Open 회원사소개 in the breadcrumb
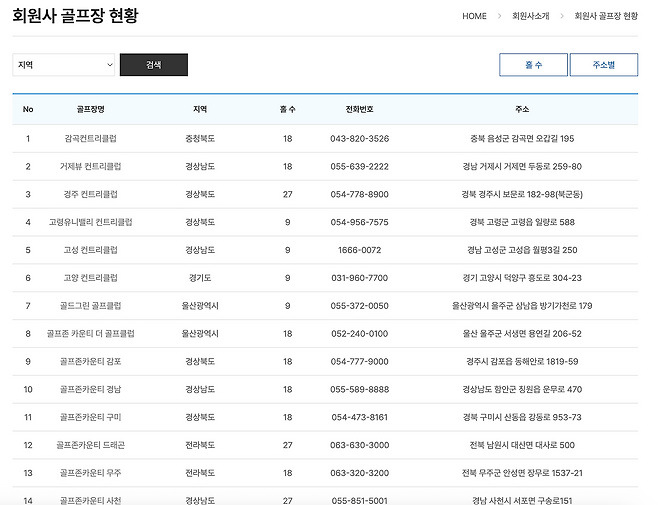 pyautogui.click(x=530, y=16)
